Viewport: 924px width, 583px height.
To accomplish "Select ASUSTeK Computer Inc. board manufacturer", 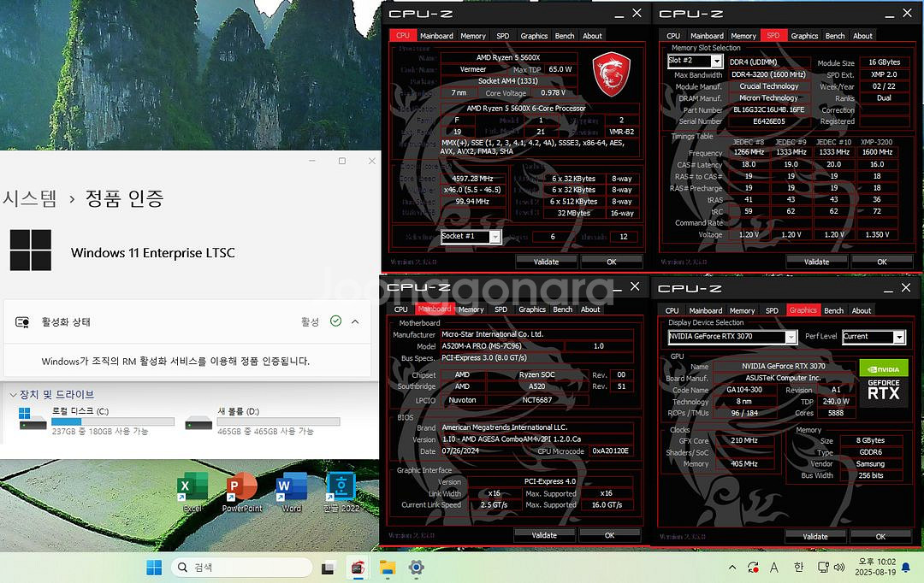I will [783, 378].
